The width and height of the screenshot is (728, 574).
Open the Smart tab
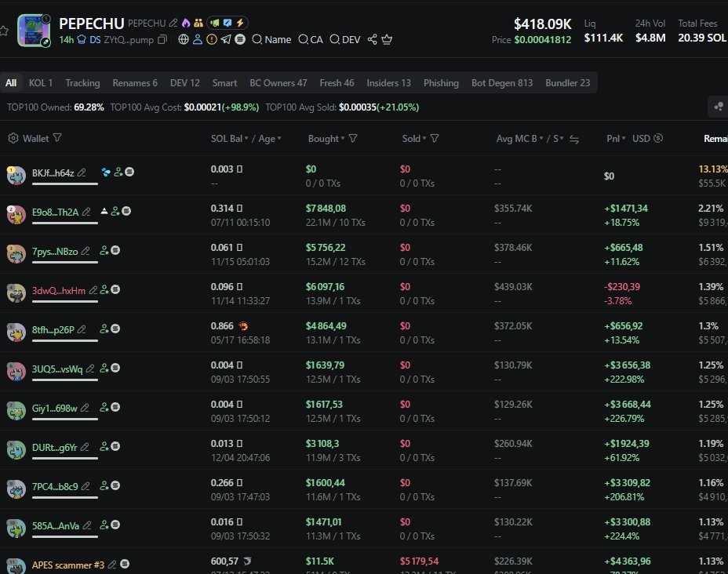tap(224, 83)
